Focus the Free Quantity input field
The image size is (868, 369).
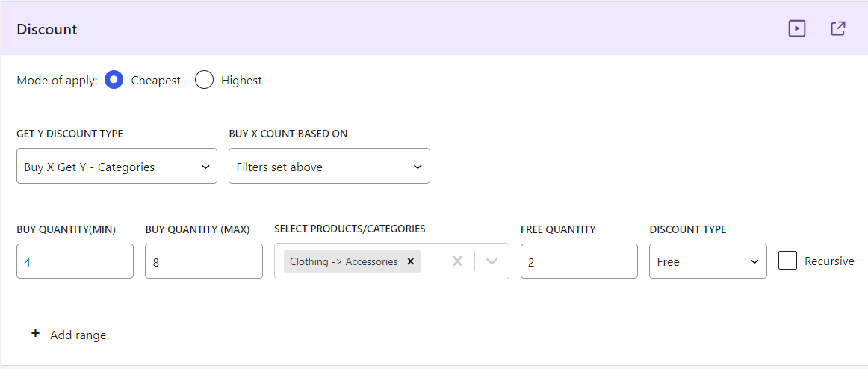(579, 261)
